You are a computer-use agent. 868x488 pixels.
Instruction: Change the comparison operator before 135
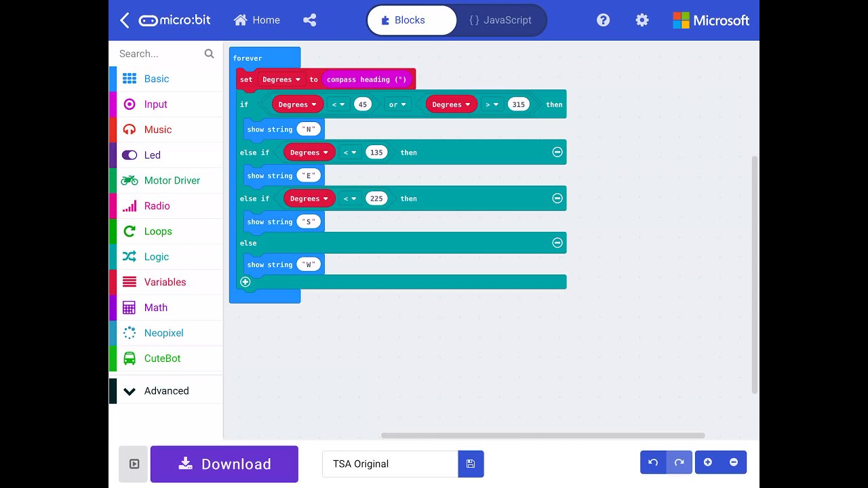(349, 152)
